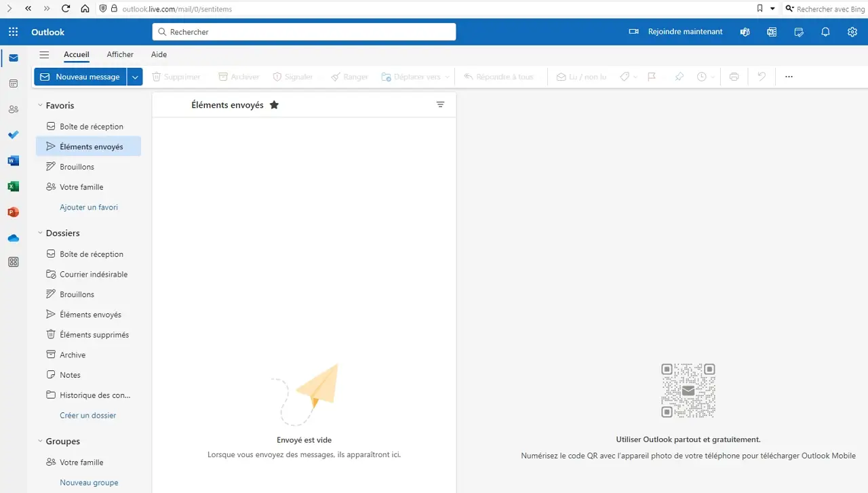Viewport: 868px width, 493px height.
Task: Click the flag icon in toolbar
Action: coord(652,77)
